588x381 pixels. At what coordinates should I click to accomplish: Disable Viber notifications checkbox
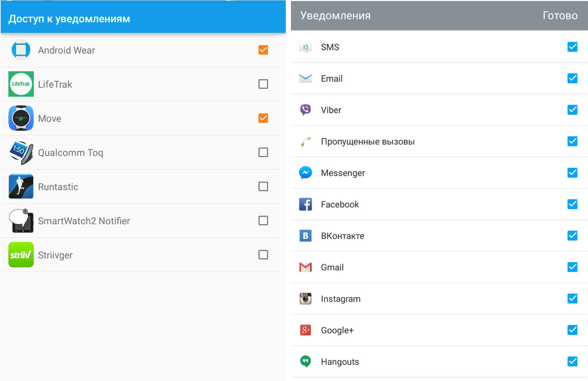click(572, 110)
